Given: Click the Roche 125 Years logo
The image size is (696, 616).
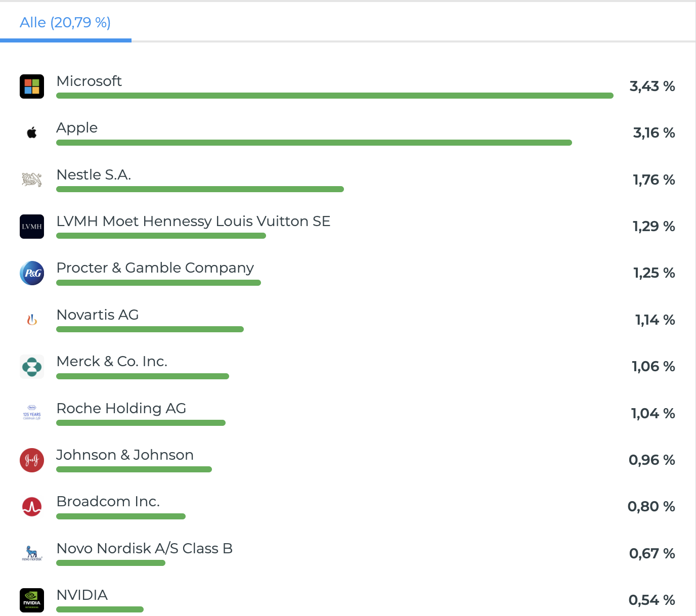Looking at the screenshot, I should 32,413.
